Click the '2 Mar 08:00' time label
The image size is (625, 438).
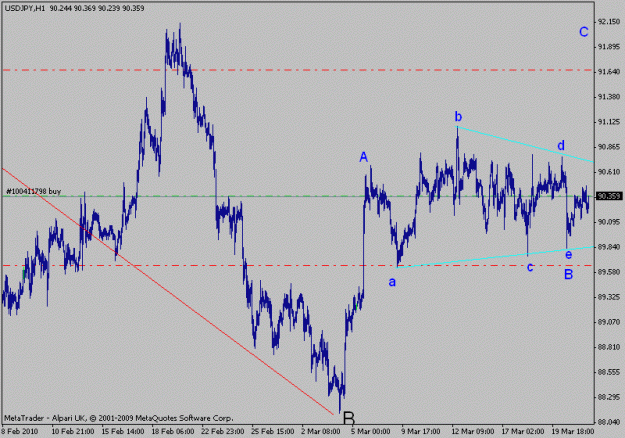[x=321, y=432]
